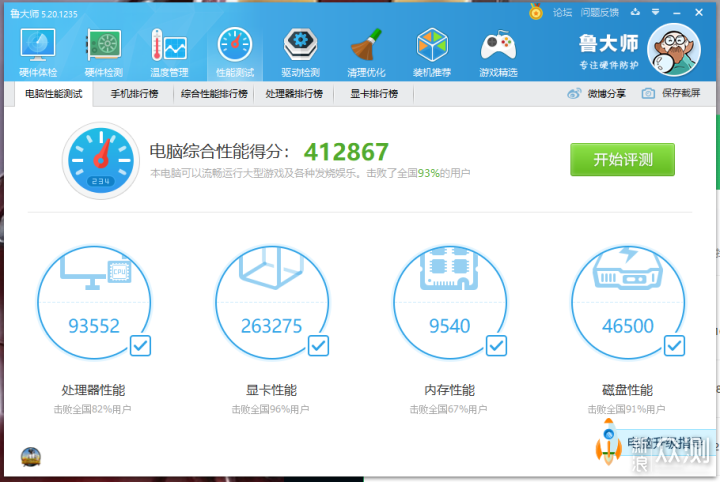Click the speedometer gauge icon beside the score
This screenshot has width=720, height=482.
(101, 160)
